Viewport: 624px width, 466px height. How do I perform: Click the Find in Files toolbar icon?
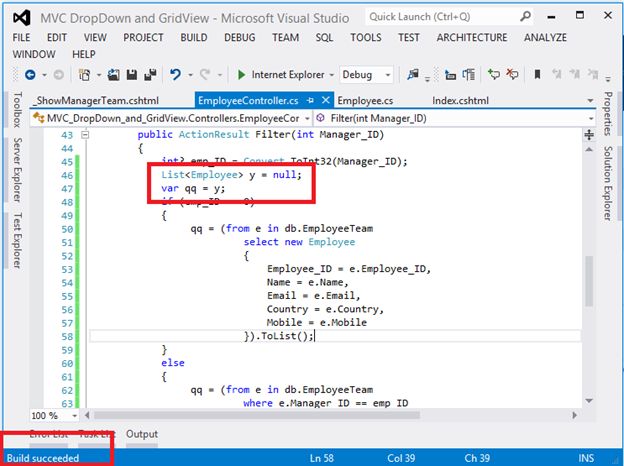(413, 75)
